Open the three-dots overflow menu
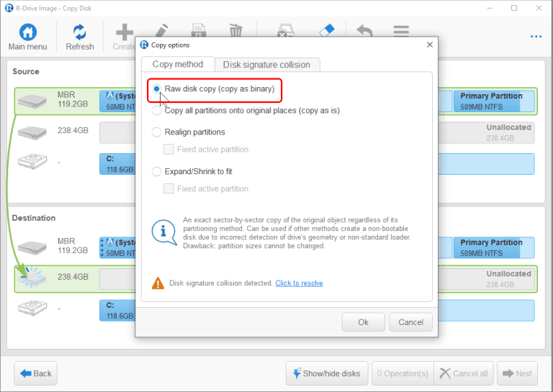This screenshot has width=553, height=392. coord(536,36)
